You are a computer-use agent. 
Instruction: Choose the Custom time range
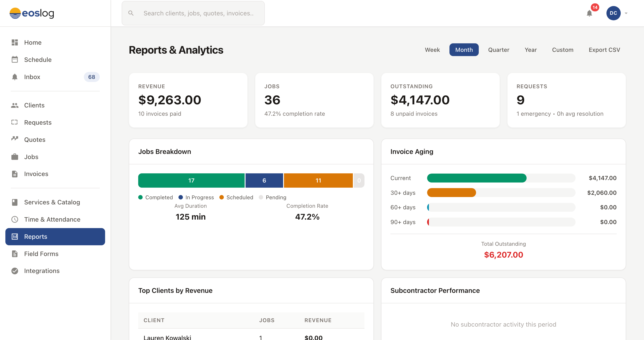coord(563,50)
